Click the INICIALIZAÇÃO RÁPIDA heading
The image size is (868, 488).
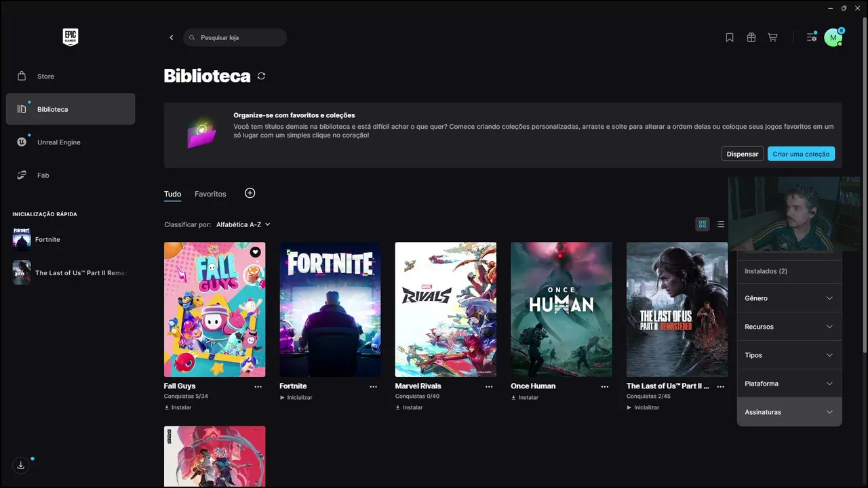pos(45,214)
